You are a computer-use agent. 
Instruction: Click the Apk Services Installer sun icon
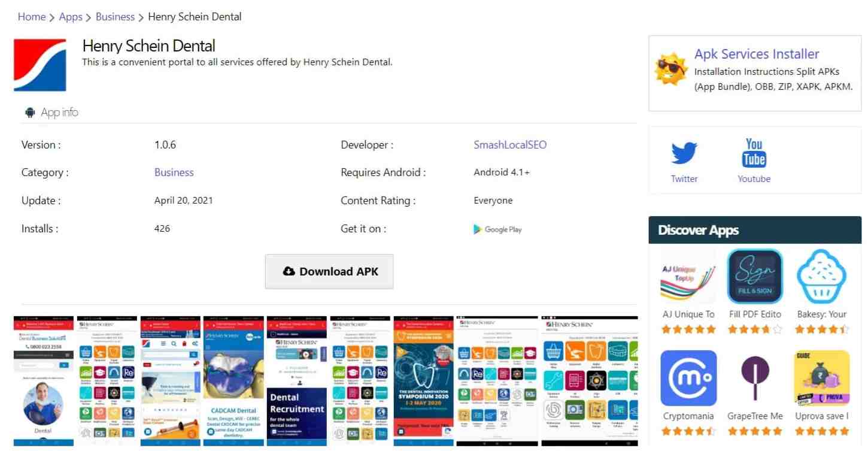click(x=670, y=69)
